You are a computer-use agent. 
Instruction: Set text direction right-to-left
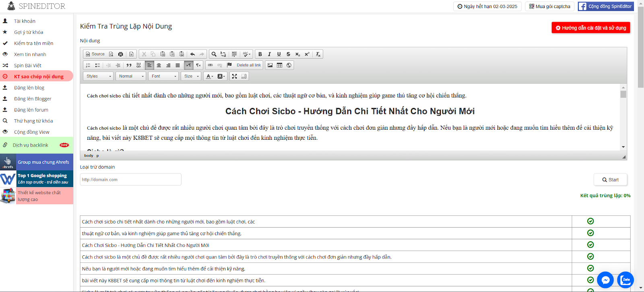198,65
